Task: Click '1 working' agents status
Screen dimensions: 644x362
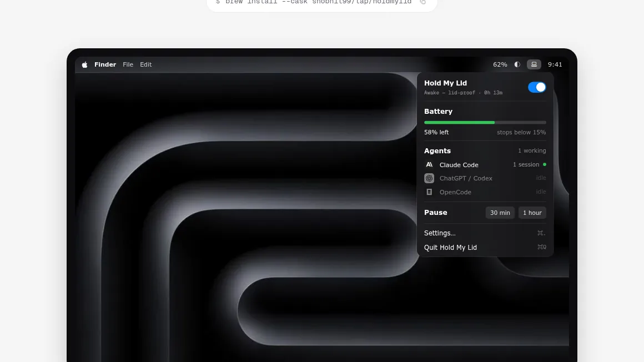Action: coord(532,151)
